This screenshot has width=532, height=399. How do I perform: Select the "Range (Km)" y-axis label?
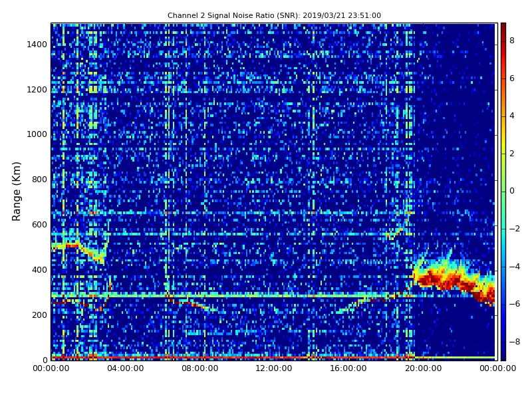pos(16,192)
